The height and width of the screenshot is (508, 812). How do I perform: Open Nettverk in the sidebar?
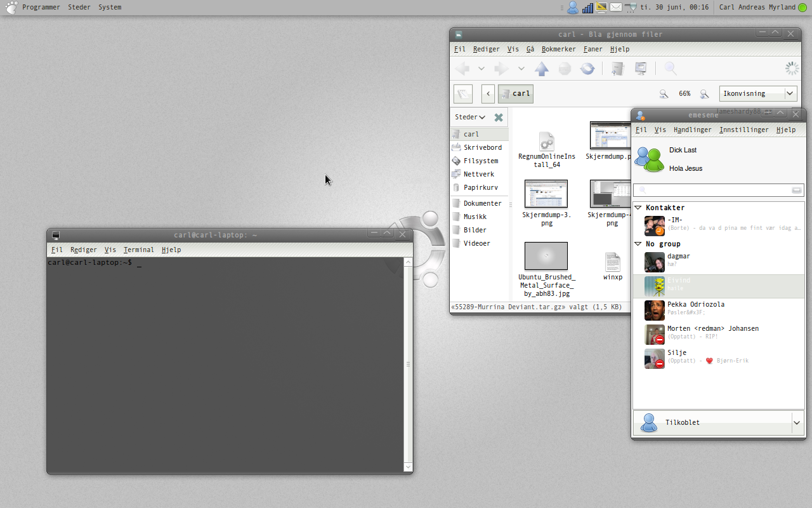coord(479,174)
